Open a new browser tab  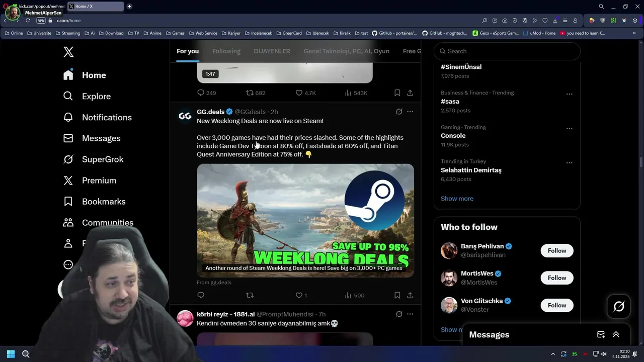click(129, 7)
